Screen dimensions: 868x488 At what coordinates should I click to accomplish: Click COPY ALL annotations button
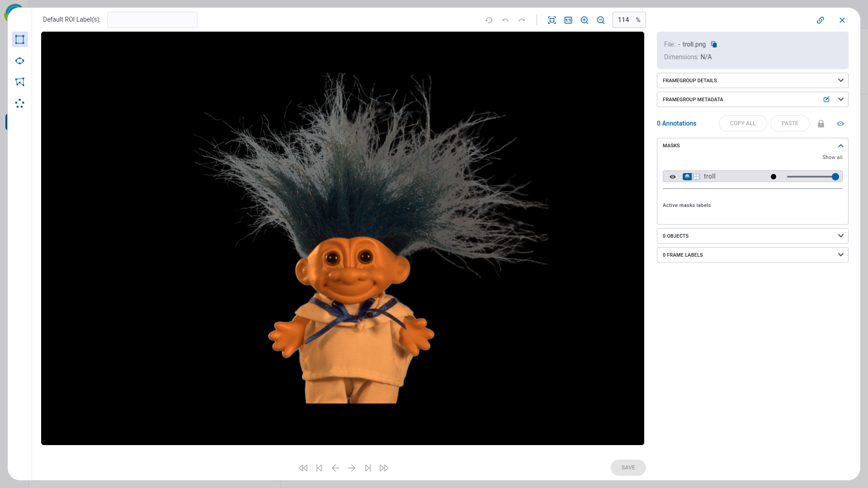(743, 123)
